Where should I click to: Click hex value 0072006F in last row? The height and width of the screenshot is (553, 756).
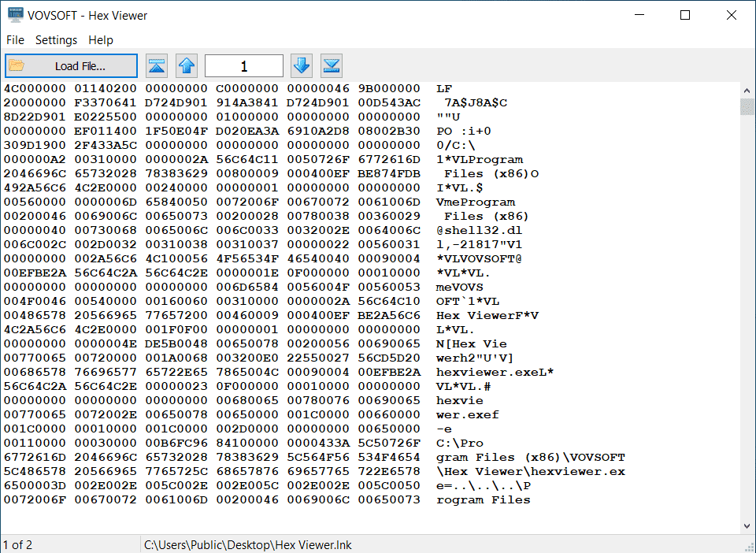35,499
